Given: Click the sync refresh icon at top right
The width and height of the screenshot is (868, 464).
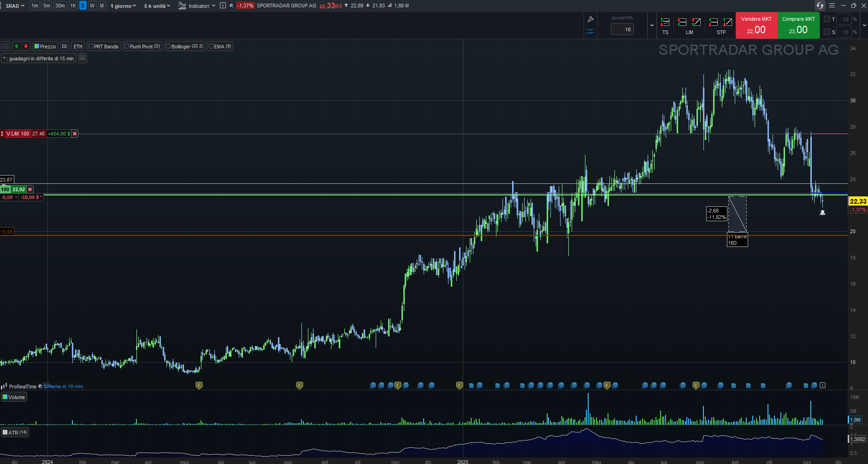Looking at the screenshot, I should 820,6.
